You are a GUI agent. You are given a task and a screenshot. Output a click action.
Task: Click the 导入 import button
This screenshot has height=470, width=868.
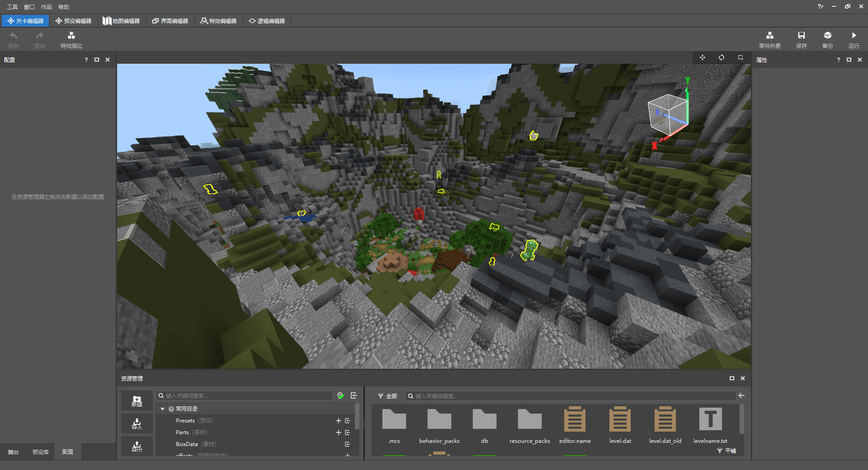point(137,423)
